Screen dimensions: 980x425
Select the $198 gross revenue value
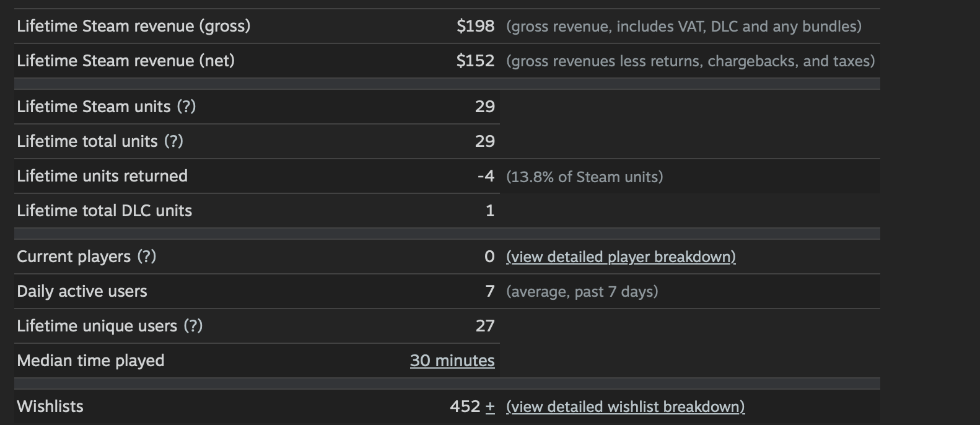click(475, 26)
